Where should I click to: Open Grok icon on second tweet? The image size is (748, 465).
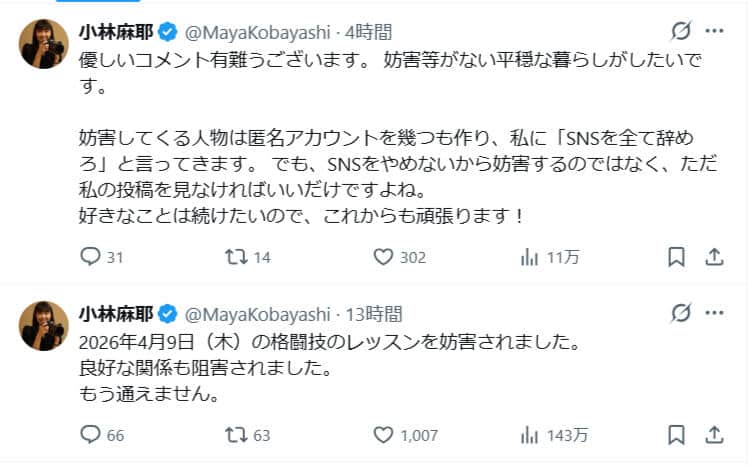pos(681,314)
